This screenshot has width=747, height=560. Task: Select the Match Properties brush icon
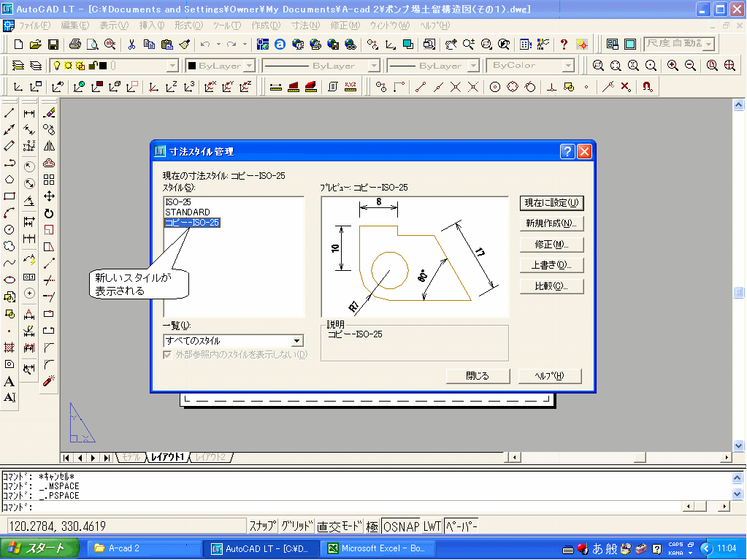[184, 45]
